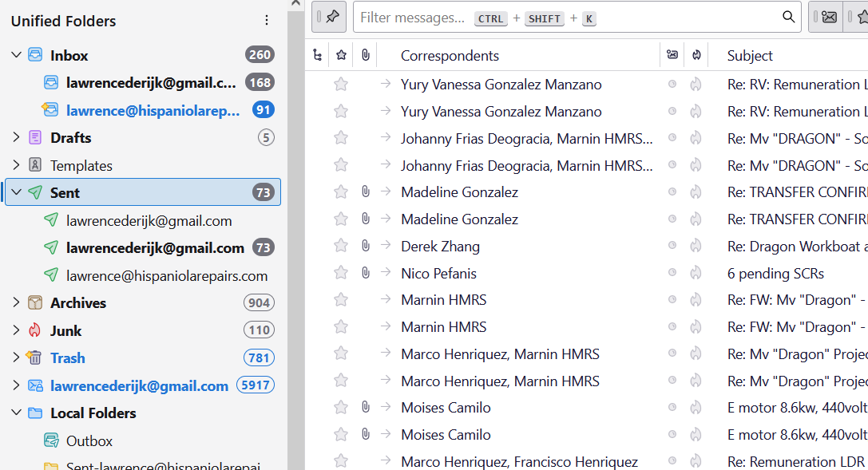Screen dimensions: 868x470
Task: Expand the Drafts folder
Action: 16,137
